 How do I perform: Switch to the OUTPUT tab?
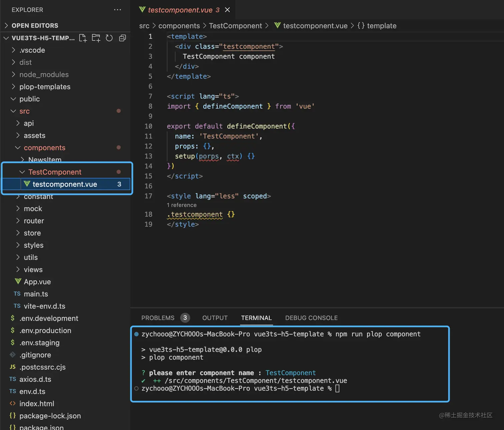(215, 318)
